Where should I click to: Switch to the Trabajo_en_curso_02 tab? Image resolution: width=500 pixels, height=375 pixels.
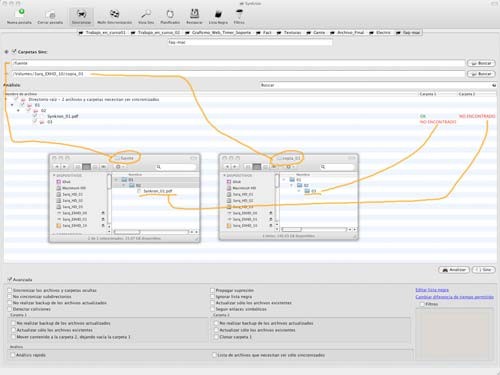(x=156, y=33)
